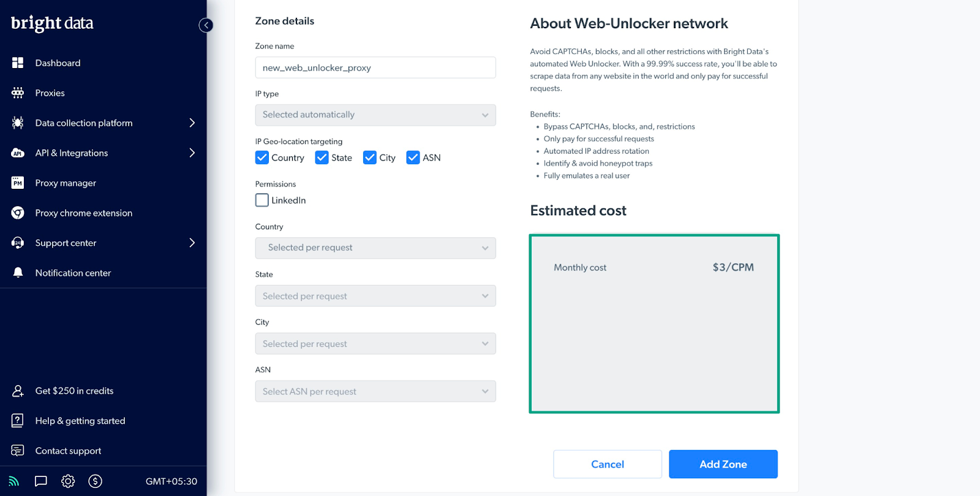Enable the LinkedIn permission checkbox
The image size is (980, 496).
(262, 200)
